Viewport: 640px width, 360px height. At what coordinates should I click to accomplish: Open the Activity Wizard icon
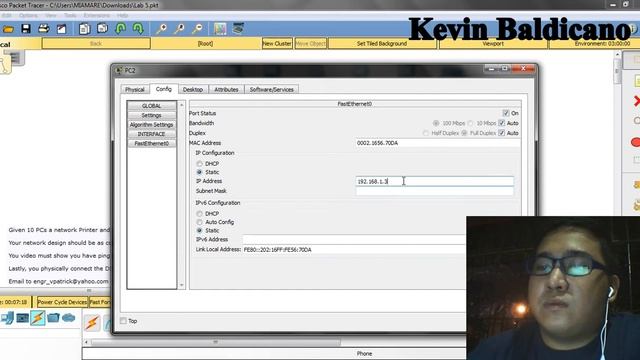pos(62,29)
